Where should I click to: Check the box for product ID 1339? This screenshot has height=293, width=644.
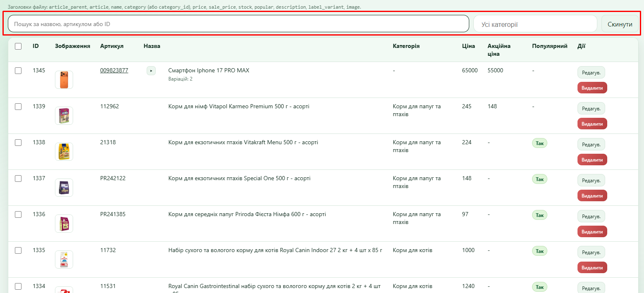[x=18, y=107]
